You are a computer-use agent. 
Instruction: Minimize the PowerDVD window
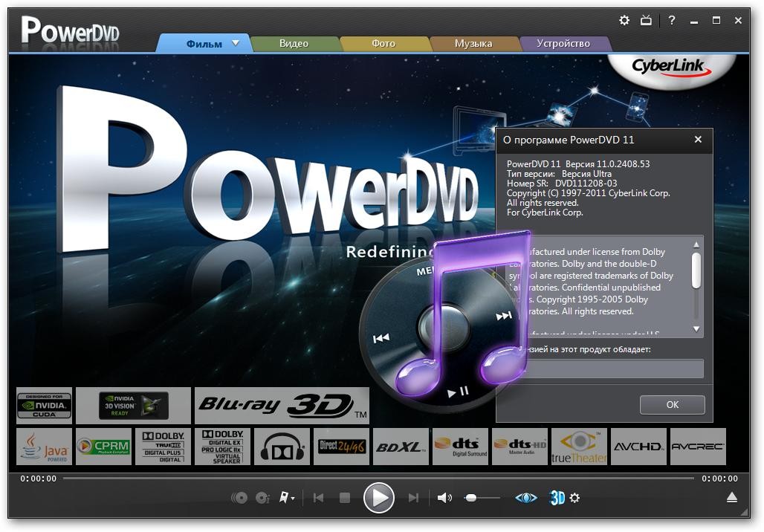[x=694, y=21]
